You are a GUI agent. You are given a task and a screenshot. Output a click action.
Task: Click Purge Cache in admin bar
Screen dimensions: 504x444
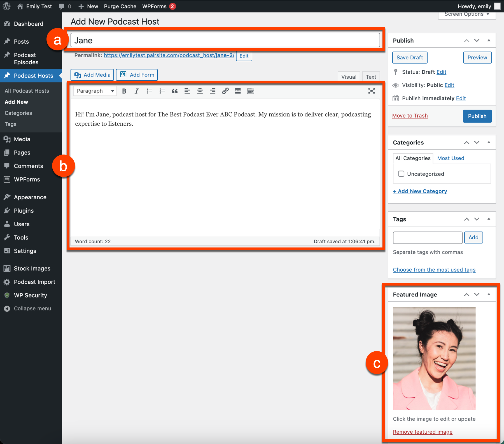120,6
